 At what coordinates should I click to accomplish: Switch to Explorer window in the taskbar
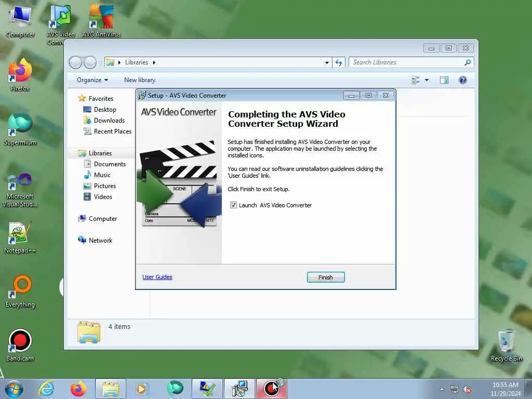[x=111, y=389]
